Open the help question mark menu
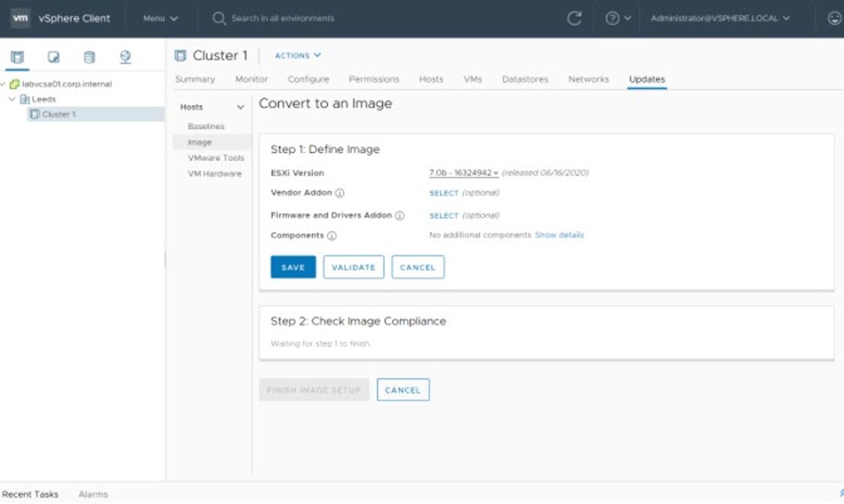 click(x=613, y=18)
